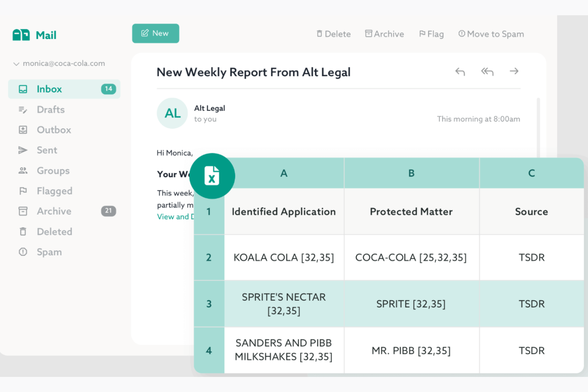This screenshot has height=392, width=588.
Task: Click the 'COCA-COLA [25,32,35]' cell
Action: (412, 258)
